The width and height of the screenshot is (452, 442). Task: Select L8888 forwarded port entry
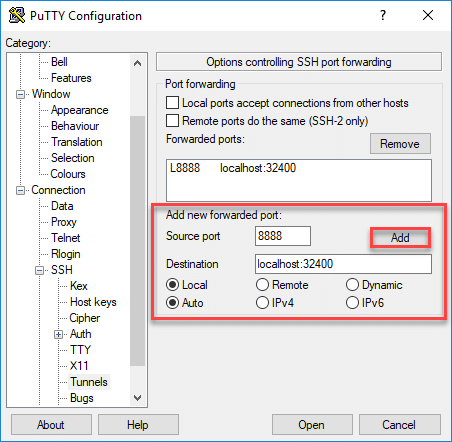click(x=233, y=168)
